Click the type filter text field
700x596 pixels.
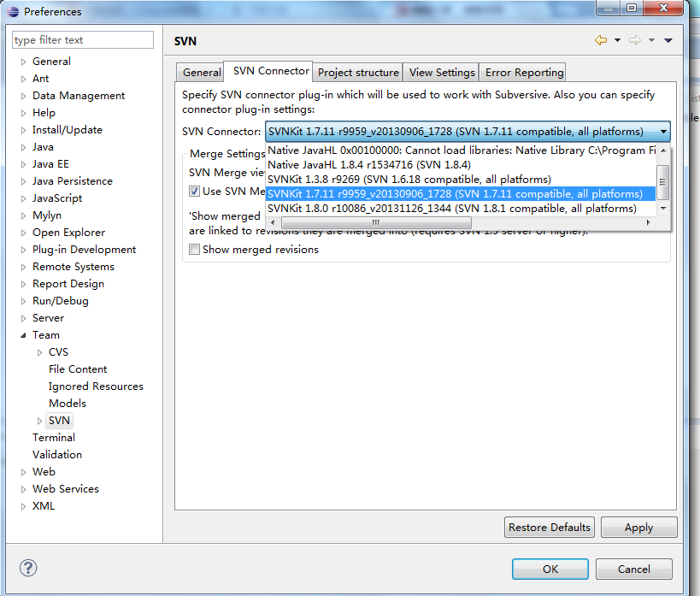click(83, 40)
